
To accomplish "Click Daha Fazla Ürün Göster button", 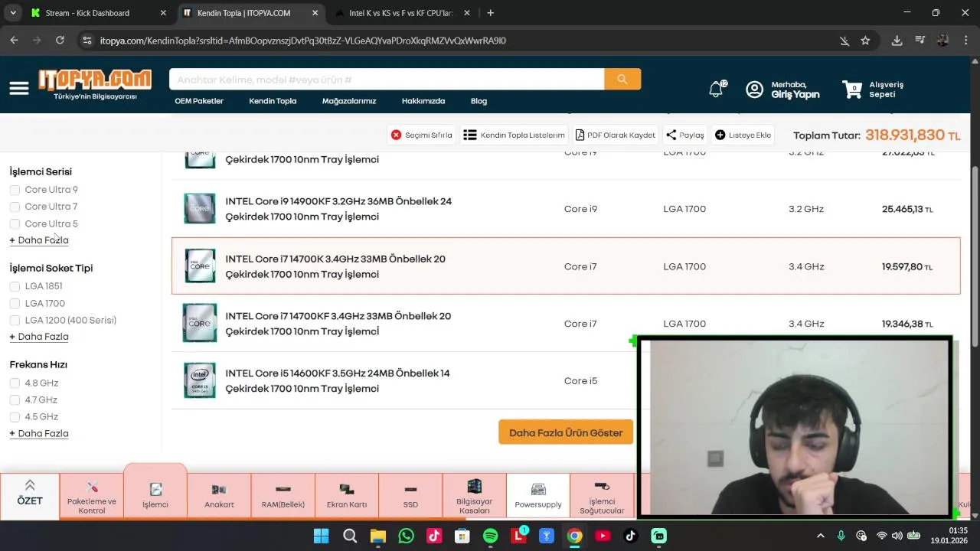I will [566, 432].
